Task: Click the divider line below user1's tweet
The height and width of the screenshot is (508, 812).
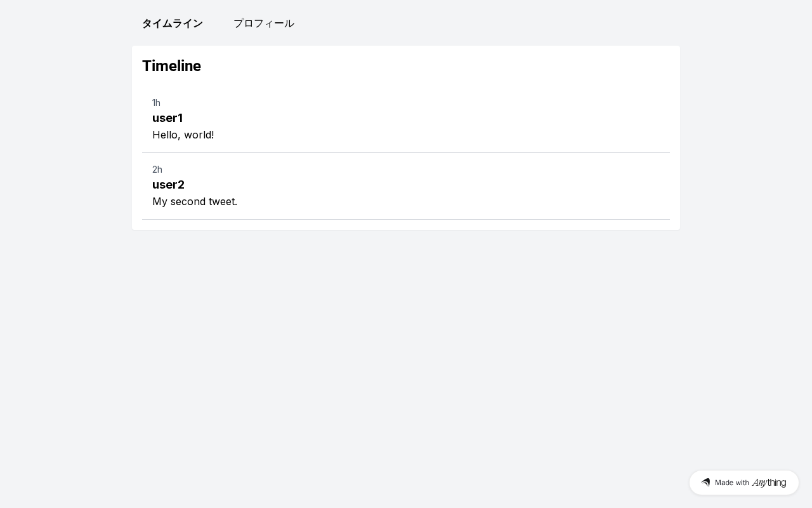Action: (x=406, y=152)
